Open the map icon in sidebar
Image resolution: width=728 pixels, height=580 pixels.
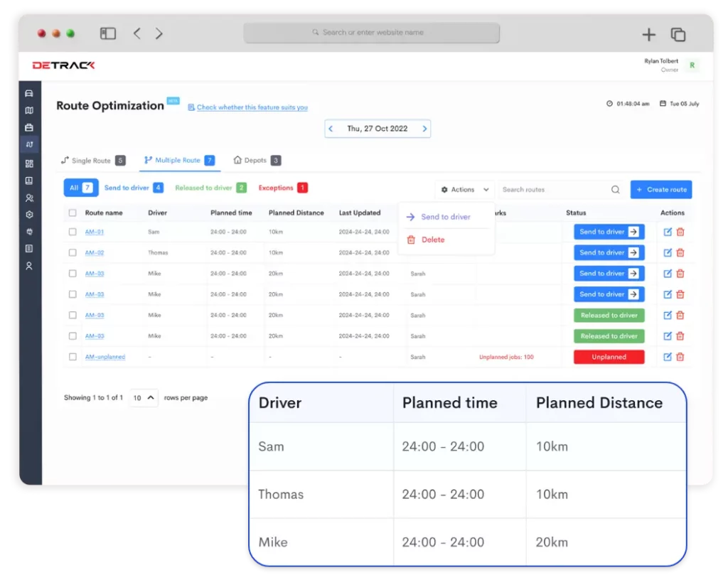(29, 110)
